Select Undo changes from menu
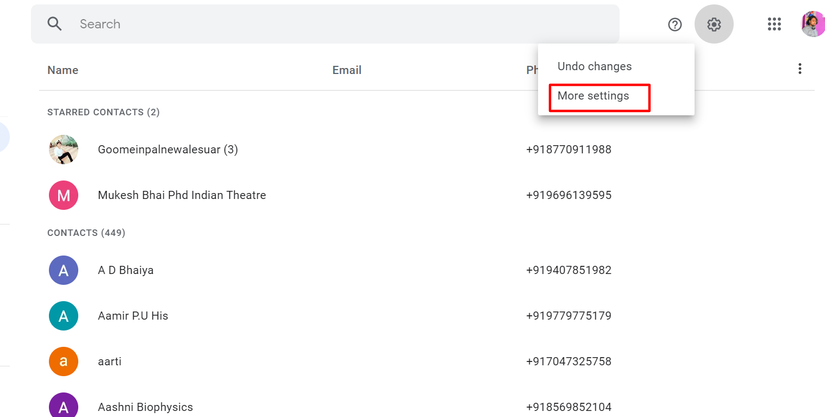Viewport: 825px width, 417px height. point(594,66)
